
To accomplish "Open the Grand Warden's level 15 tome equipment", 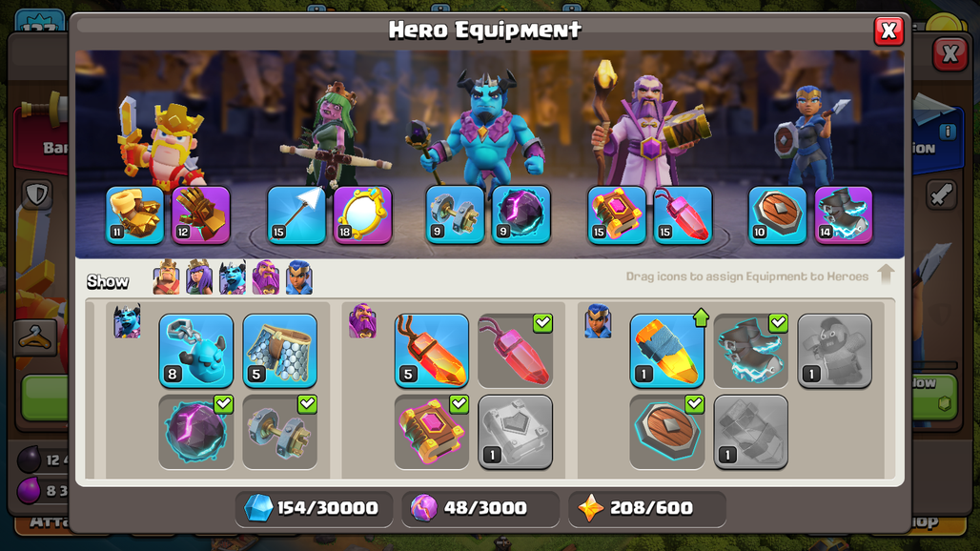I will (617, 214).
